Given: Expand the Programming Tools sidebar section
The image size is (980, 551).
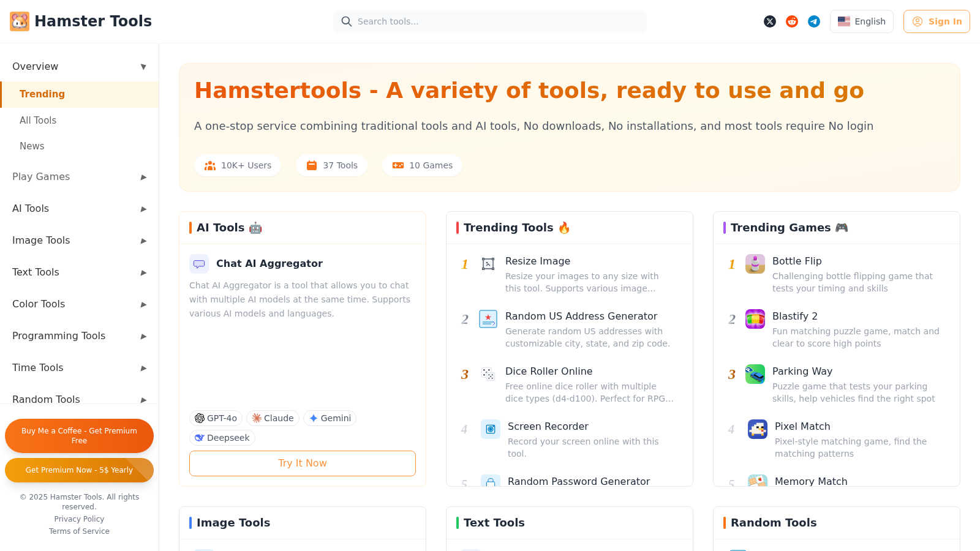Looking at the screenshot, I should pyautogui.click(x=80, y=335).
